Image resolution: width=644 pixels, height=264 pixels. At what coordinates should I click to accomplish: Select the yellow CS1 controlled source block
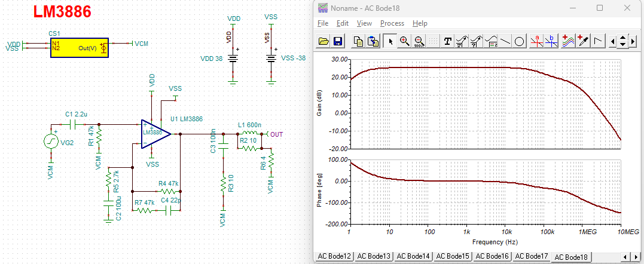80,48
